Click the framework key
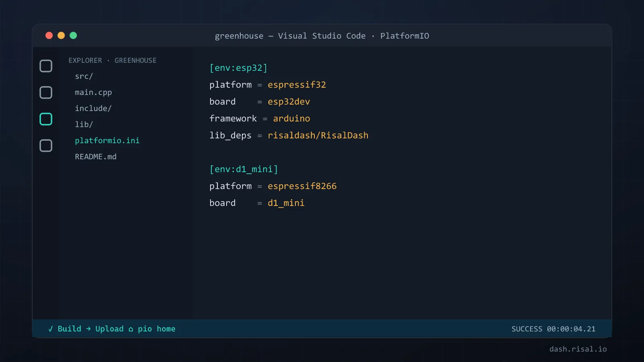 [233, 119]
